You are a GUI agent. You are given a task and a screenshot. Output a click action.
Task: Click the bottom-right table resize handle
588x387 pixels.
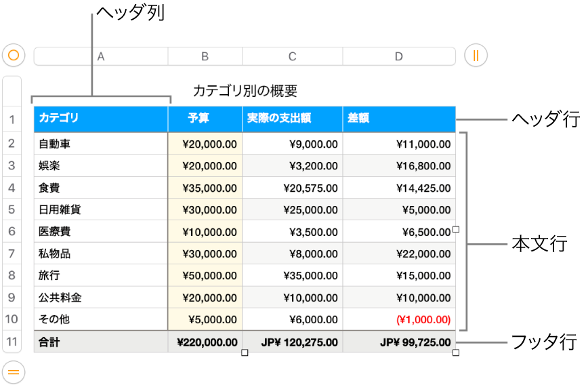456,353
